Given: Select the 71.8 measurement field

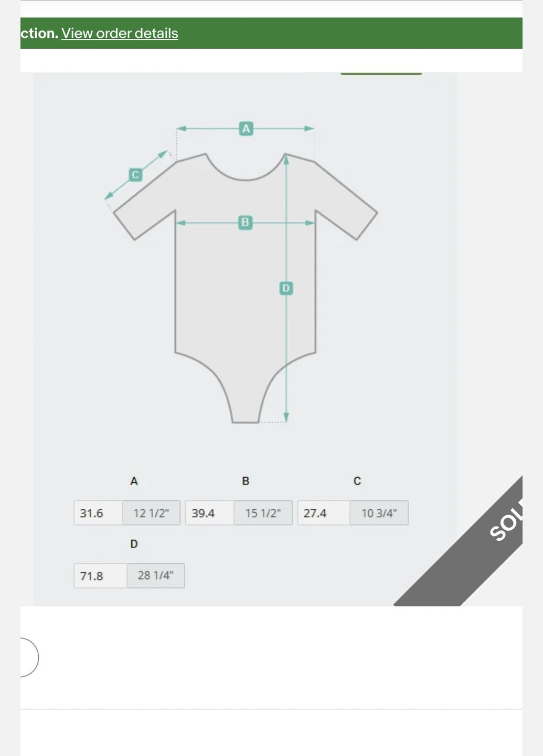Looking at the screenshot, I should (x=100, y=576).
